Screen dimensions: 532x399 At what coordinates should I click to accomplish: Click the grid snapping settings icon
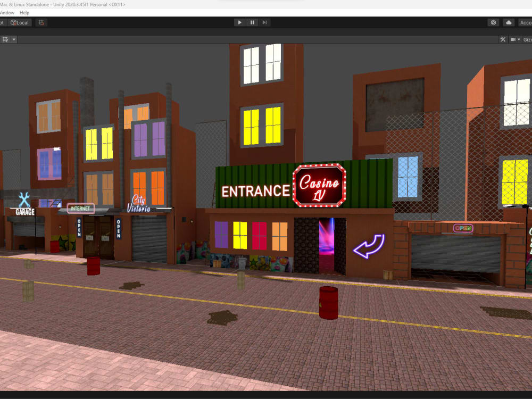[x=41, y=22]
